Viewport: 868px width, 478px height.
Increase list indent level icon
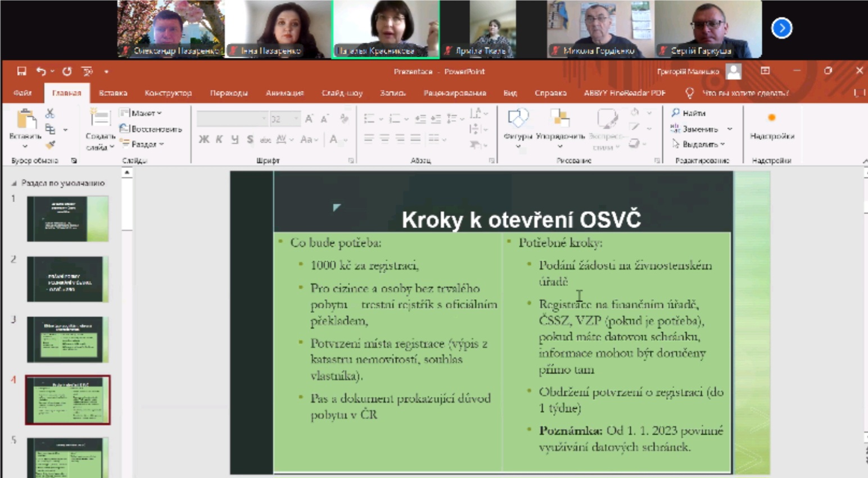coord(436,119)
